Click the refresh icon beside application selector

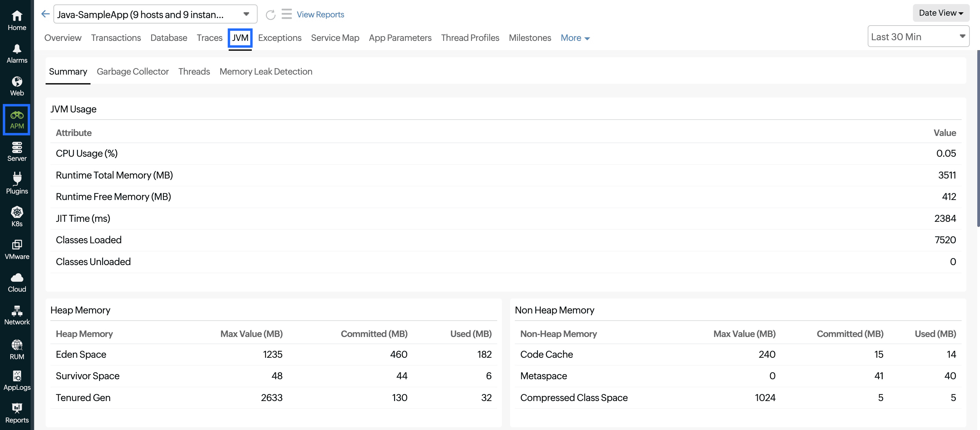point(271,15)
